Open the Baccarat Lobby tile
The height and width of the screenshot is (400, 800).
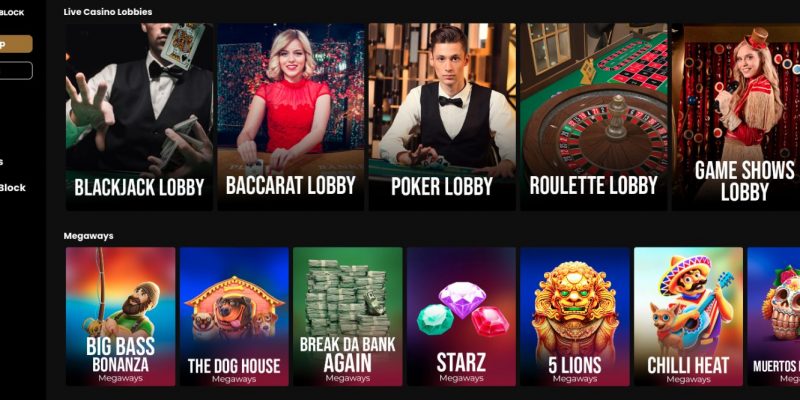[291, 116]
